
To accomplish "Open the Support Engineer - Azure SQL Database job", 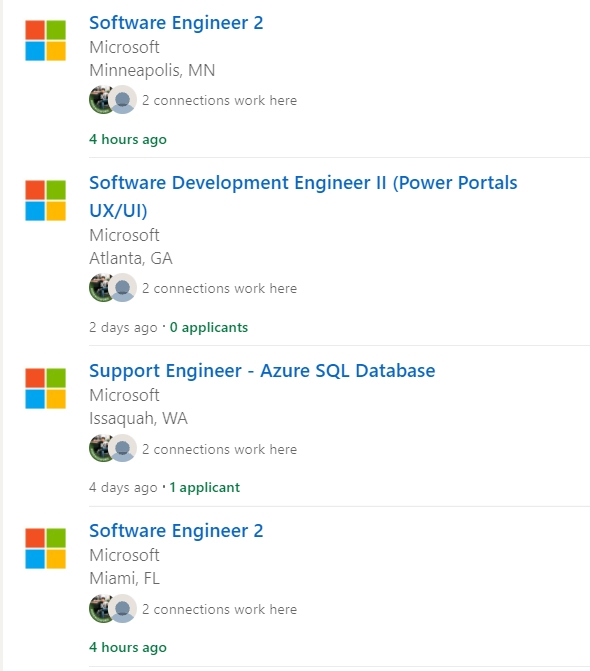I will [x=262, y=371].
